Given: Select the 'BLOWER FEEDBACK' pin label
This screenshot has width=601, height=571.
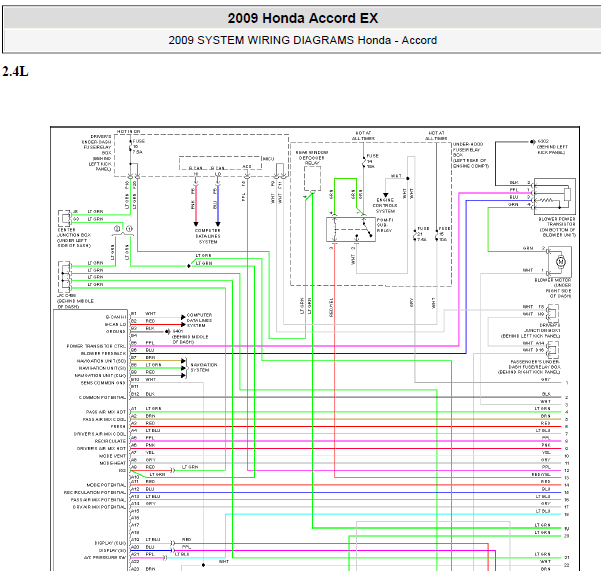Looking at the screenshot, I should [103, 353].
